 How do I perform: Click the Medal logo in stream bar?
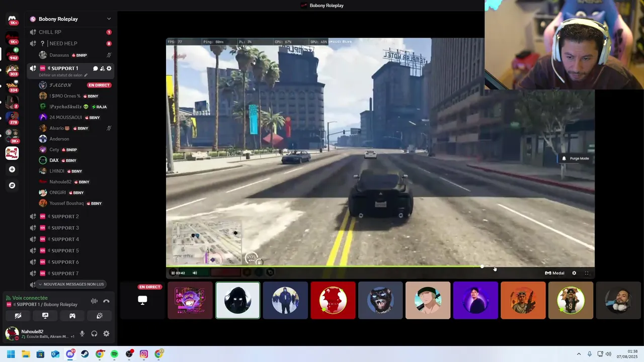[554, 273]
